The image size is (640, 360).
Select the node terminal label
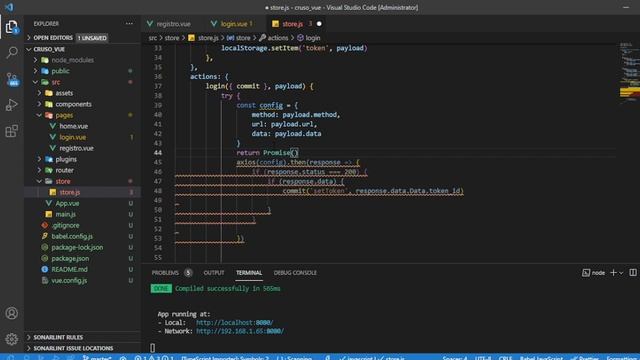tap(593, 273)
